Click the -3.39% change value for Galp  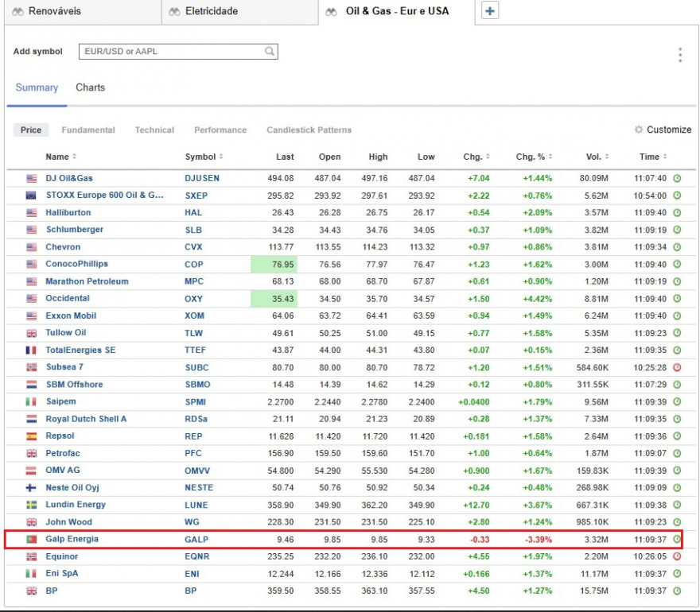[539, 540]
